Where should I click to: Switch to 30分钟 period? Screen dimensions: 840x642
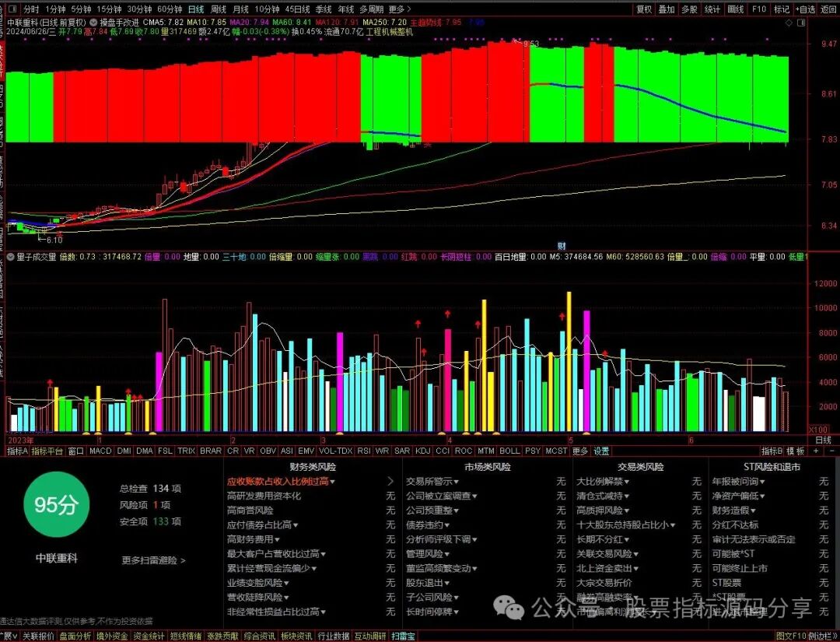coord(139,9)
